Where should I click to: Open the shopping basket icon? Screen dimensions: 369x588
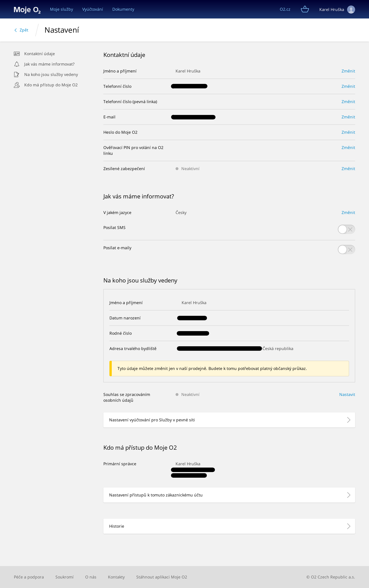[305, 9]
